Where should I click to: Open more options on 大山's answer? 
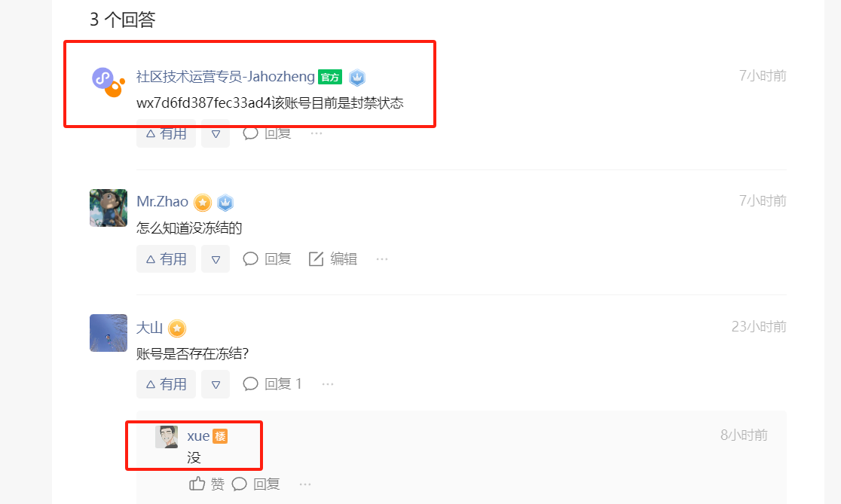click(328, 384)
